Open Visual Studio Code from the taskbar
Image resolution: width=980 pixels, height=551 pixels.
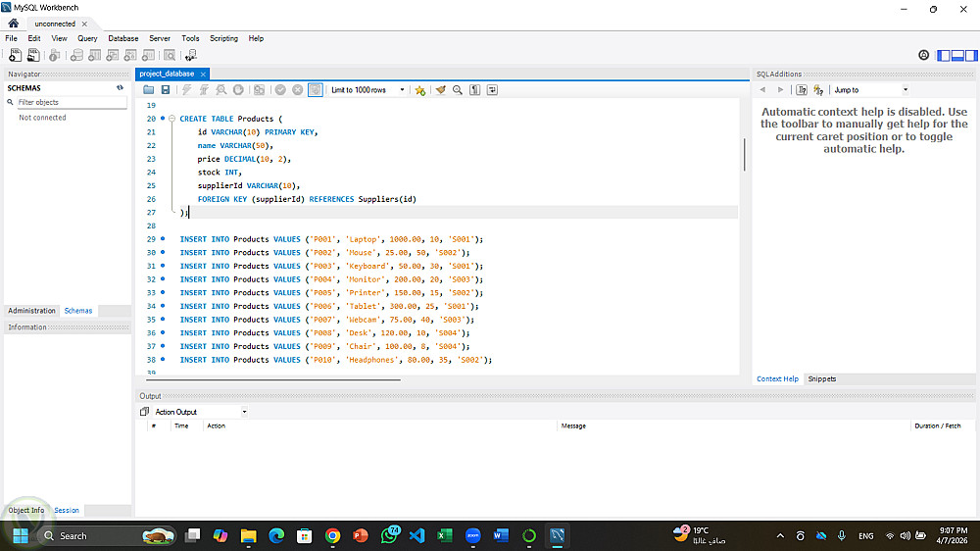click(416, 536)
